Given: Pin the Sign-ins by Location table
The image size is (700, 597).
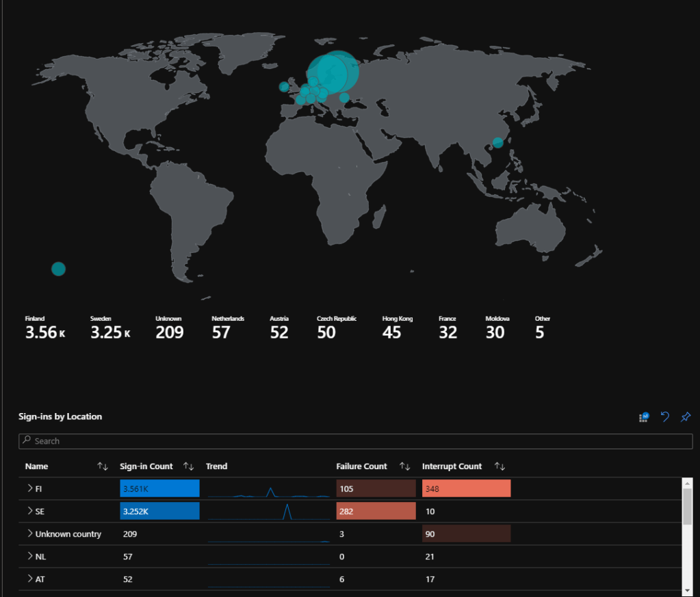Looking at the screenshot, I should [x=685, y=417].
